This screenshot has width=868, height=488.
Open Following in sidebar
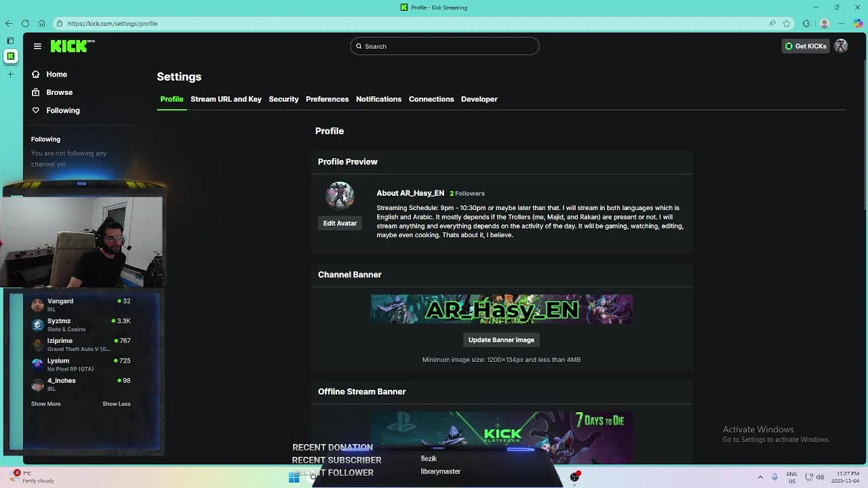coord(62,110)
